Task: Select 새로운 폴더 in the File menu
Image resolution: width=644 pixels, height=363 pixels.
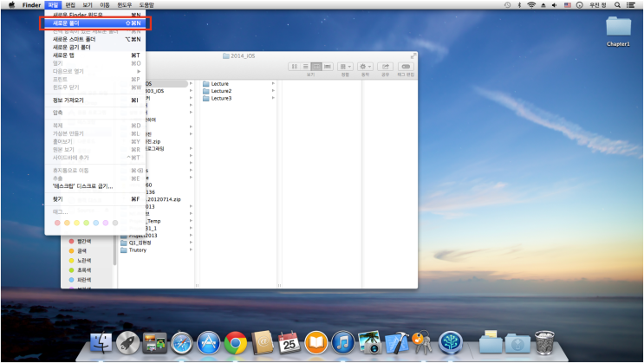Action: [x=94, y=23]
